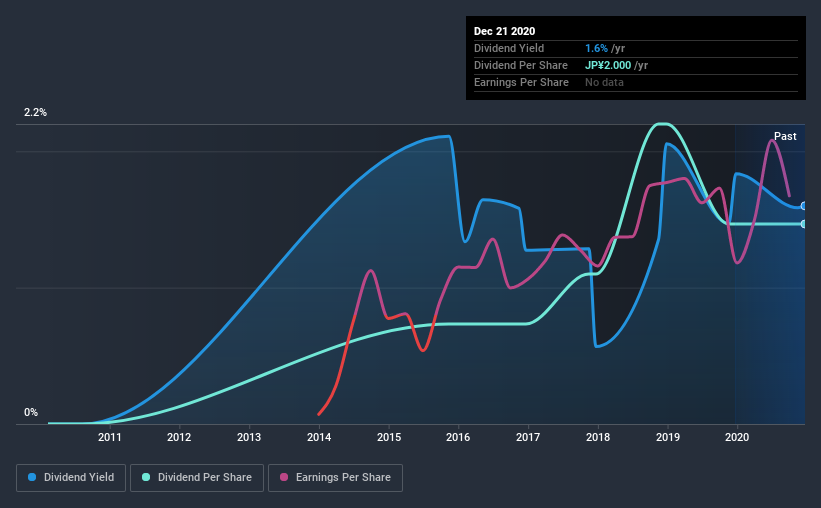The image size is (821, 508).
Task: Click the 2020 x-axis label
Action: 737,437
